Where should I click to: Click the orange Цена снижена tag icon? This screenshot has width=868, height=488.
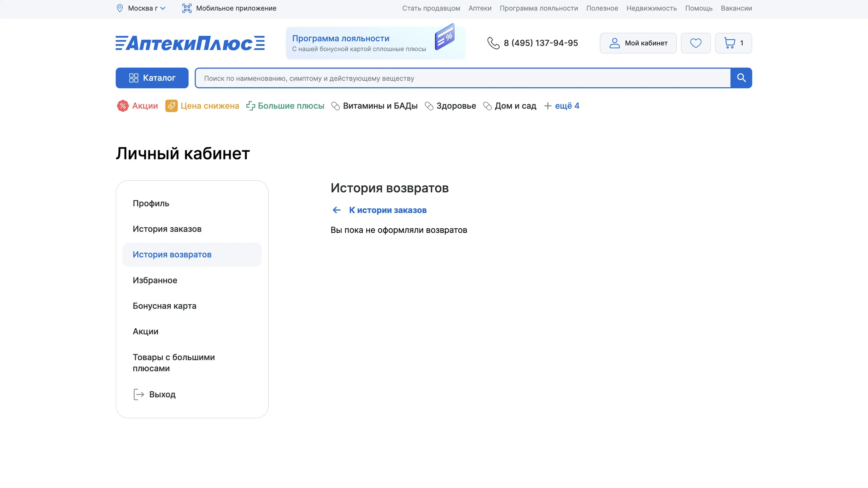point(171,106)
